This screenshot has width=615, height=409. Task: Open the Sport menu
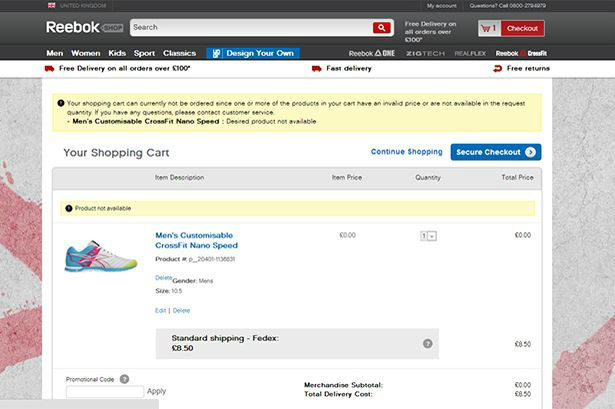(x=144, y=53)
